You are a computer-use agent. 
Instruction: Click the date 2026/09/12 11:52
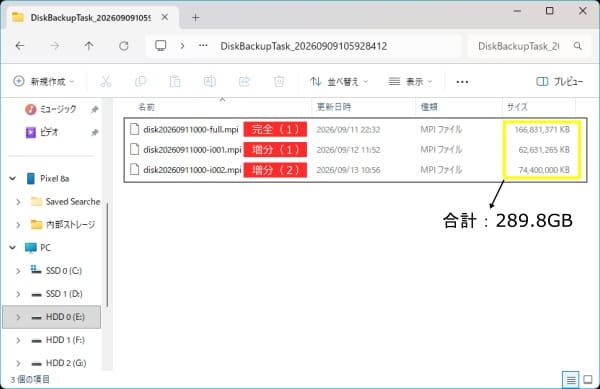click(348, 150)
